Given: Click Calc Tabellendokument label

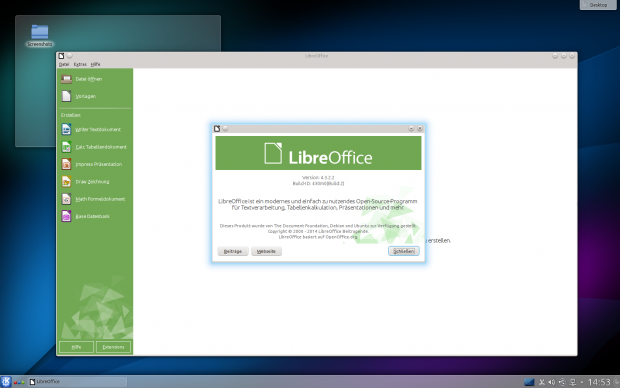Looking at the screenshot, I should (101, 147).
